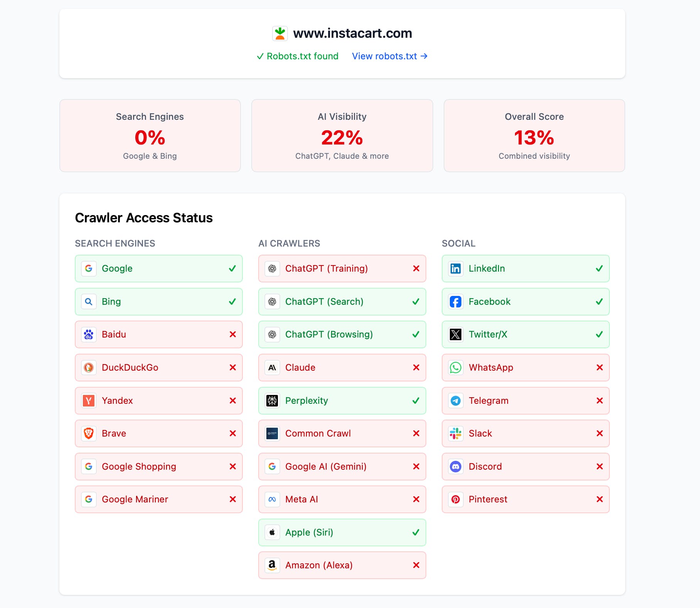Click the Google Mariner row icon
The width and height of the screenshot is (700, 608).
[x=89, y=499]
